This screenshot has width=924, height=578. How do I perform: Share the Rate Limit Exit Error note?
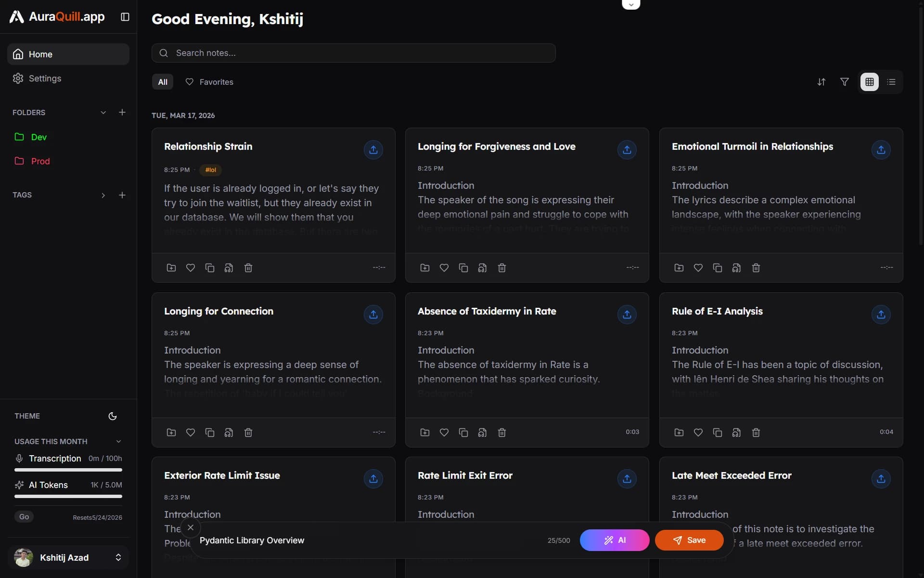pos(627,479)
